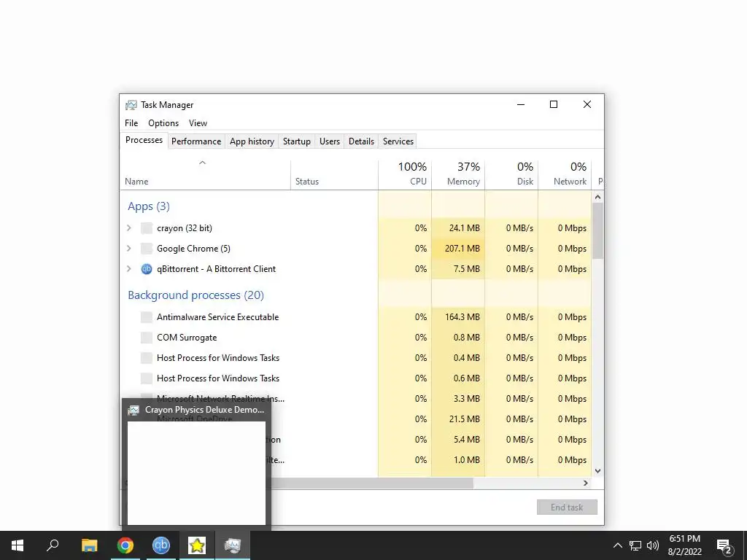Click the qBittorrent icon in the Apps list
This screenshot has height=560, width=747.
tap(146, 269)
